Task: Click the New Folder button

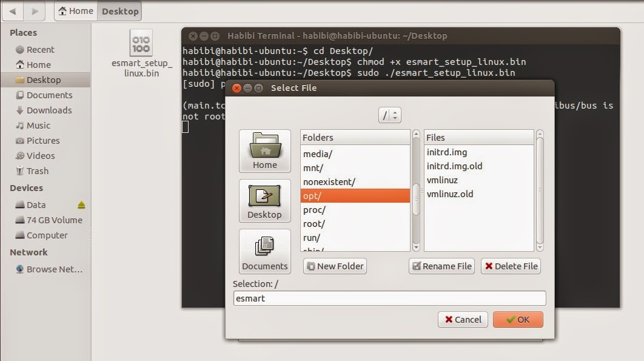Action: pyautogui.click(x=335, y=266)
